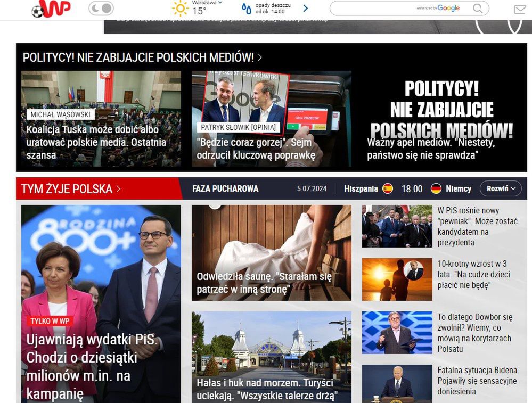Image resolution: width=532 pixels, height=403 pixels.
Task: Click the top advertisement banner
Action: [x=318, y=27]
